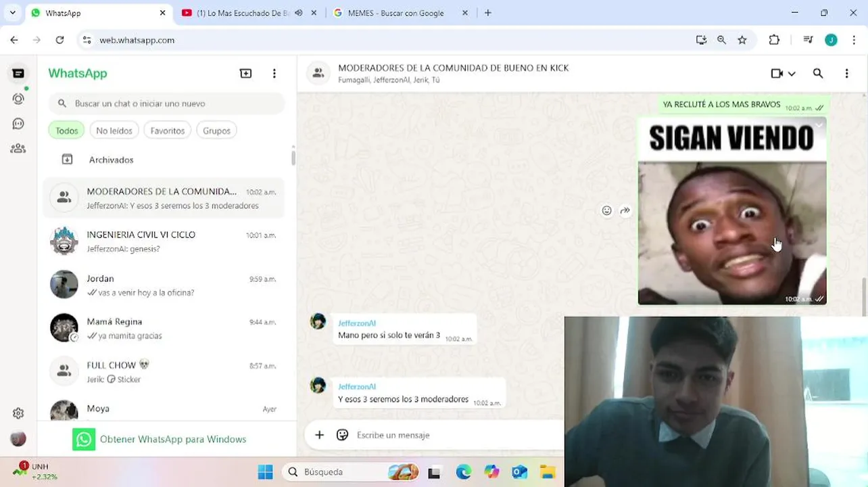Open the Jordan chat
This screenshot has height=487, width=868.
(164, 285)
